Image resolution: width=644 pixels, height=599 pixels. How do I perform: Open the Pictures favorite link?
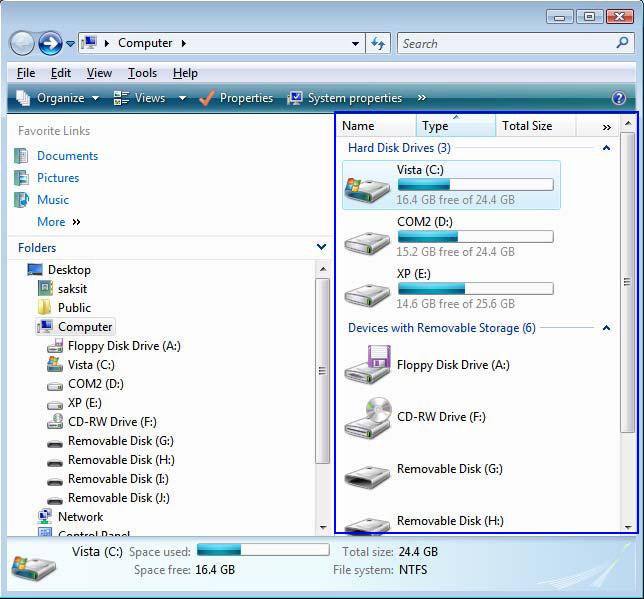[x=58, y=178]
